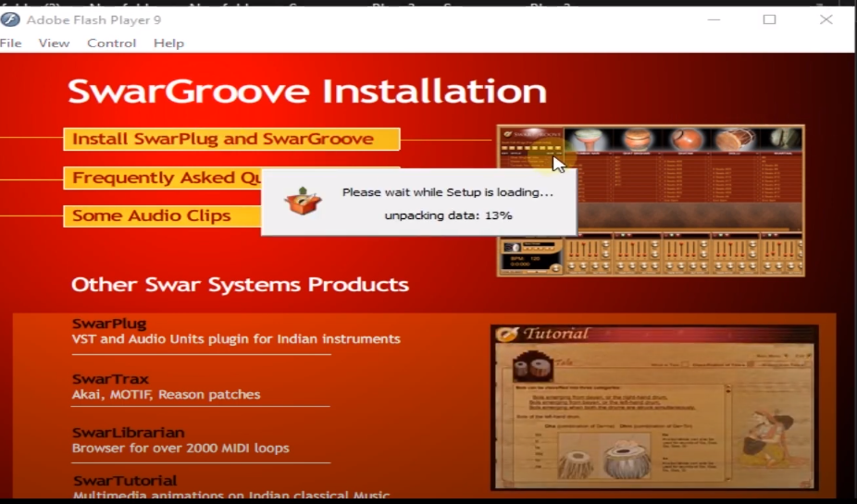This screenshot has width=857, height=504.
Task: Click 'Akai, MOTIF, Reason patches' description
Action: pyautogui.click(x=167, y=394)
